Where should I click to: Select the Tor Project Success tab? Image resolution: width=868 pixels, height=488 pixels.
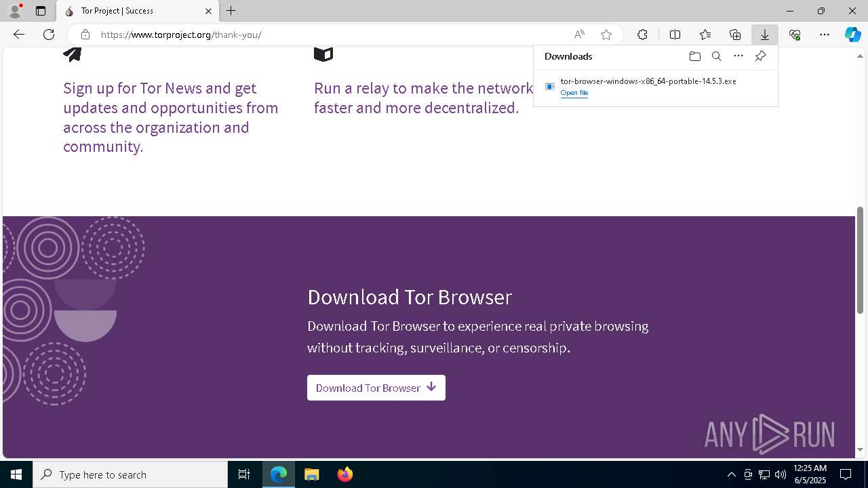138,11
